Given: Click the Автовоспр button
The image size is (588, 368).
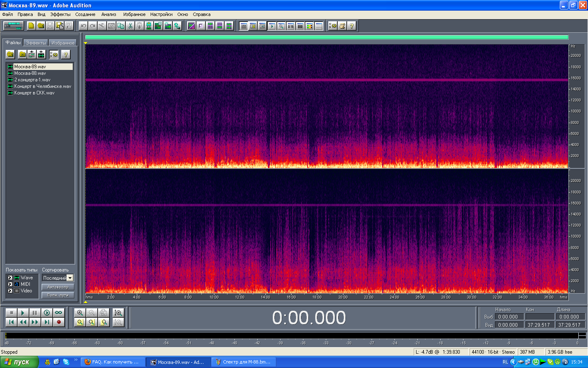Looking at the screenshot, I should click(58, 287).
